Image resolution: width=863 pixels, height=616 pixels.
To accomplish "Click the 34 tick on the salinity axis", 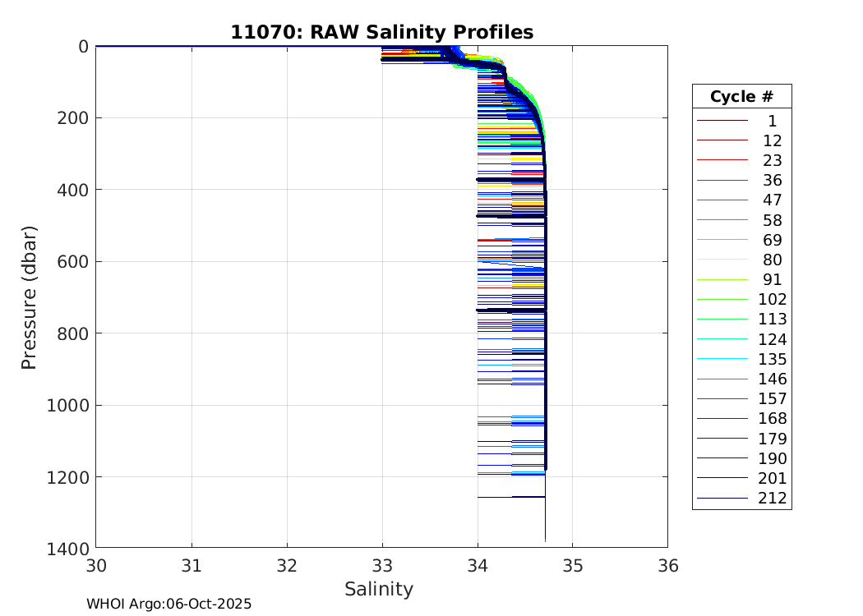I will tap(478, 566).
